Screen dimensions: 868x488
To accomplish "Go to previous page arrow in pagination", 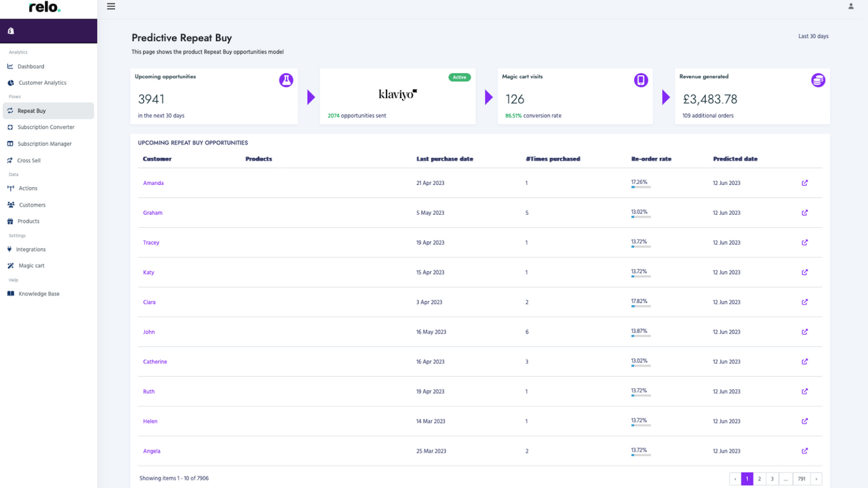I will coord(735,479).
